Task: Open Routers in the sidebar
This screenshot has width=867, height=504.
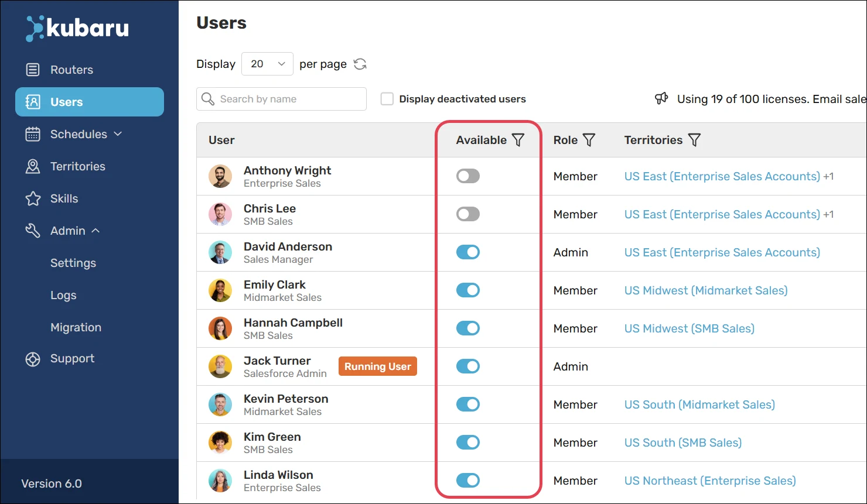Action: (x=90, y=70)
